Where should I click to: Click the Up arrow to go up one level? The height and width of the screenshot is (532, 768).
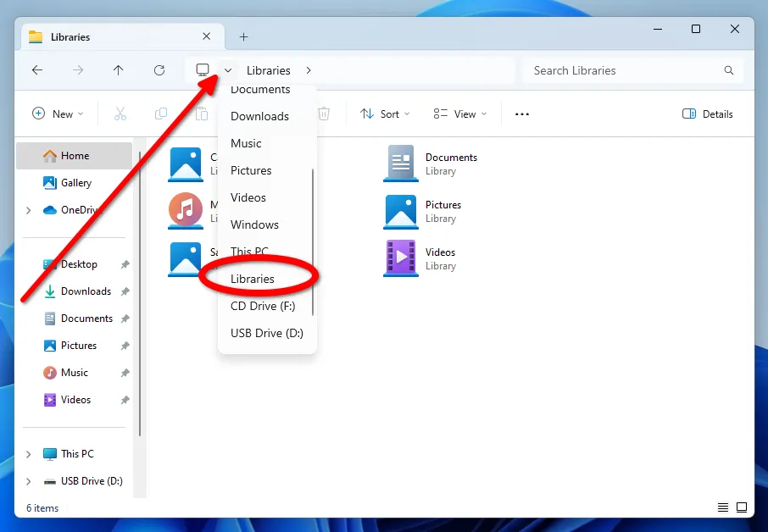click(118, 70)
